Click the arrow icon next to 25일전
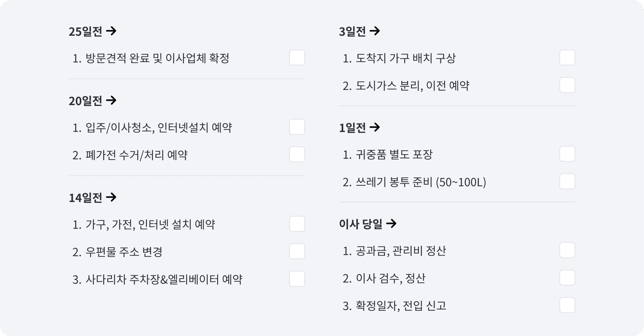The image size is (644, 336). (111, 31)
